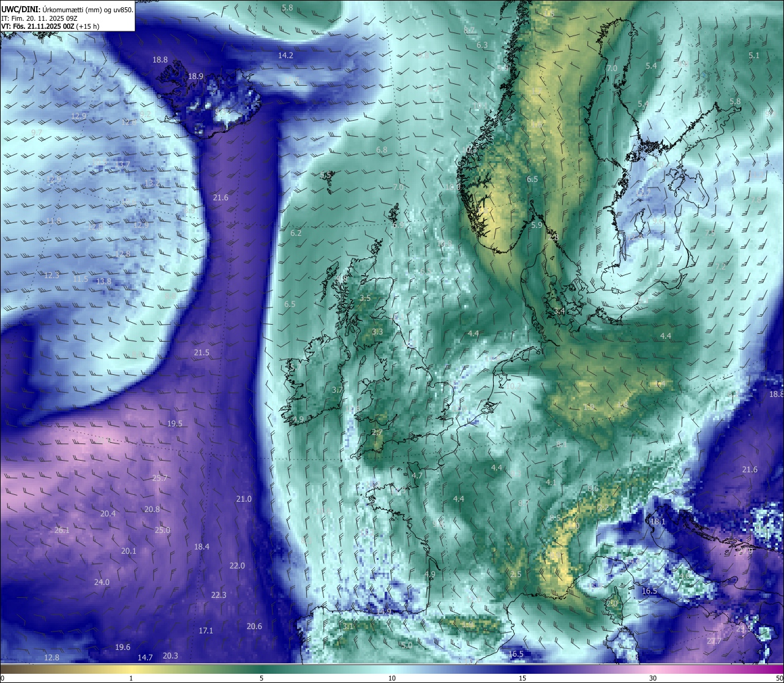Click the 15 tick on the color scale

click(x=522, y=678)
